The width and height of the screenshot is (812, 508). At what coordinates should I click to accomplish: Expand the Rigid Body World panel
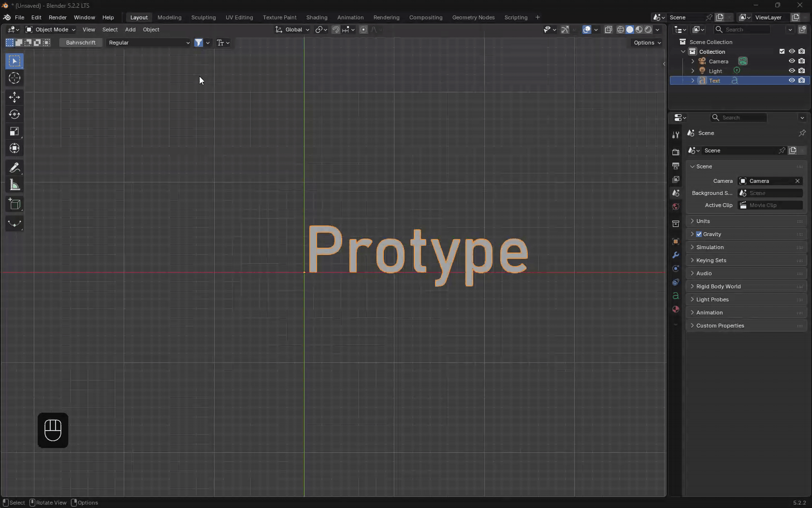coord(746,286)
